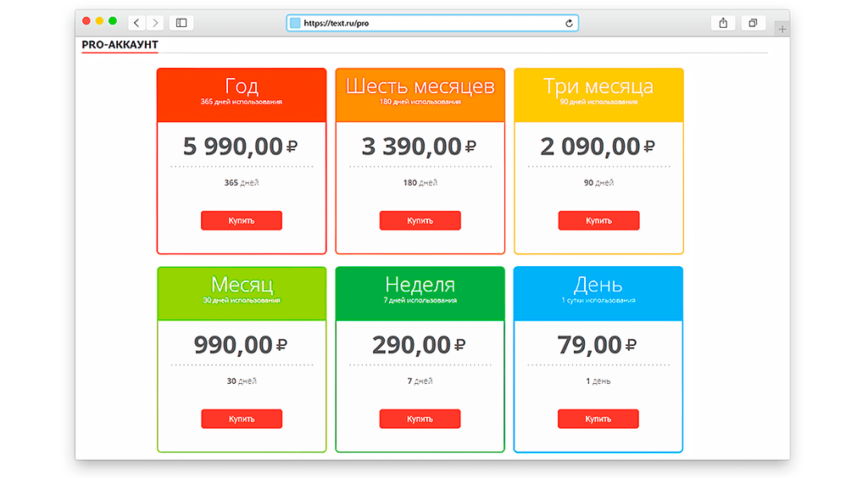Select the price 5 990,00
Image resolution: width=868 pixels, height=478 pixels.
click(x=240, y=147)
